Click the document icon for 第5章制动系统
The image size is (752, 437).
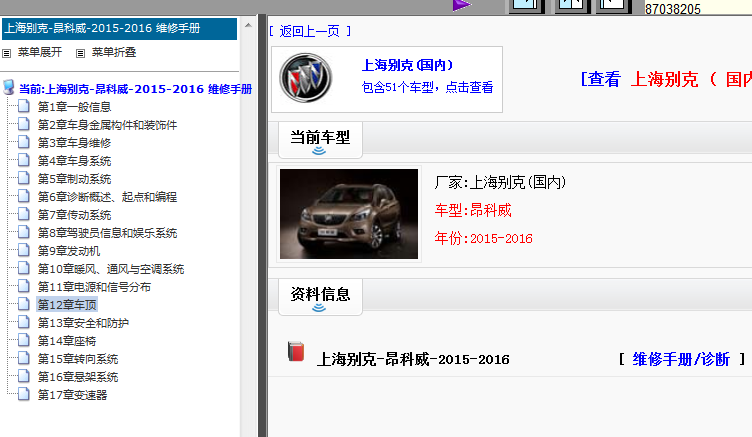[x=24, y=178]
